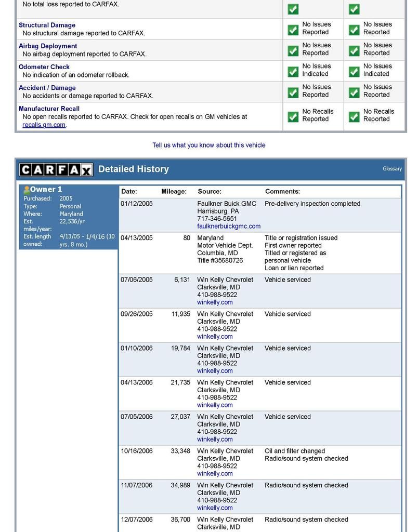
Task: Click the right green checkmark in Accident / Damage row
Action: (354, 92)
